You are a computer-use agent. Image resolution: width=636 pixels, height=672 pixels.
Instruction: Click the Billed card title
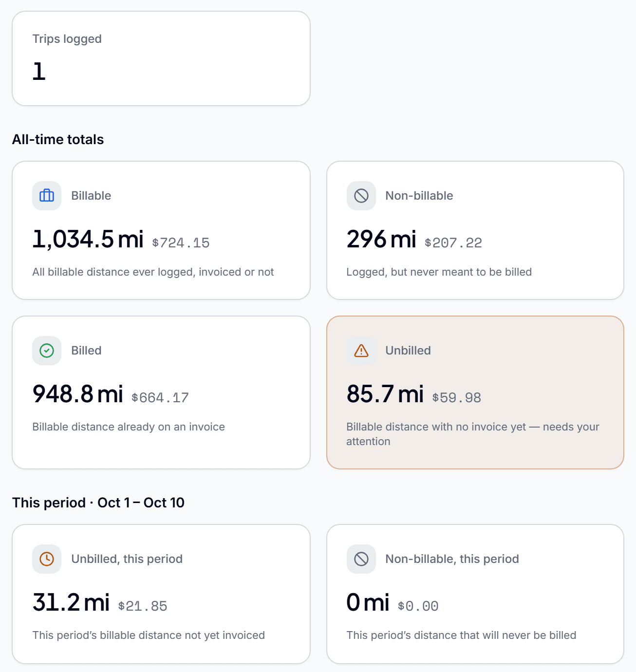tap(86, 351)
